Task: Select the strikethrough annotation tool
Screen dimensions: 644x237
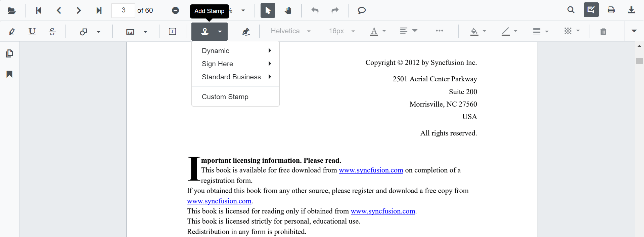Action: click(x=52, y=32)
